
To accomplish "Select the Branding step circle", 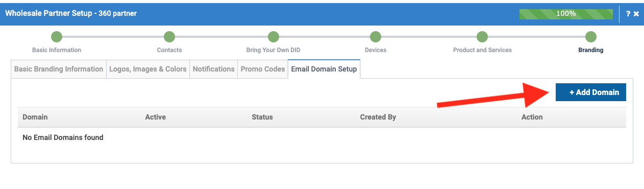I will 591,37.
